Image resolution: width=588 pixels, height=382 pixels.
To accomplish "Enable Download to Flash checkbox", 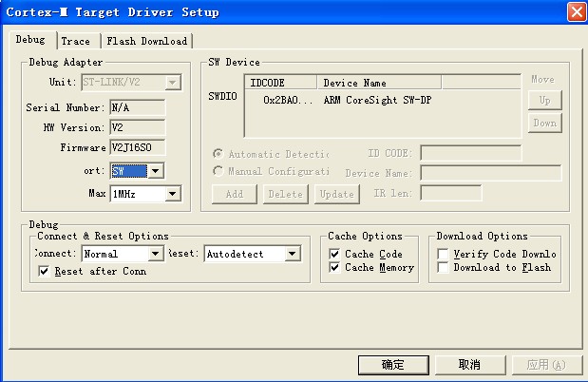I will [443, 267].
